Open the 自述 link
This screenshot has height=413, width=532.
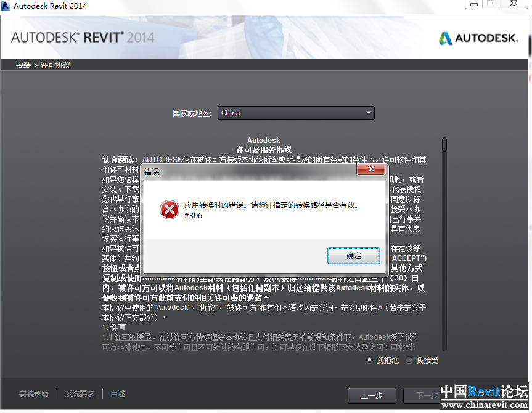coord(118,394)
